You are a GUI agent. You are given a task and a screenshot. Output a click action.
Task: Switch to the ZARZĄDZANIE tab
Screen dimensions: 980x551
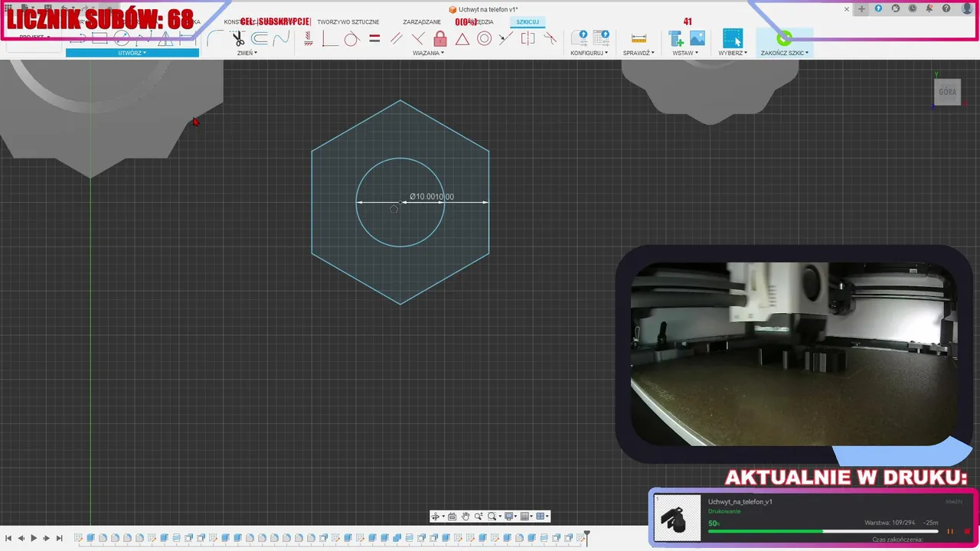422,22
